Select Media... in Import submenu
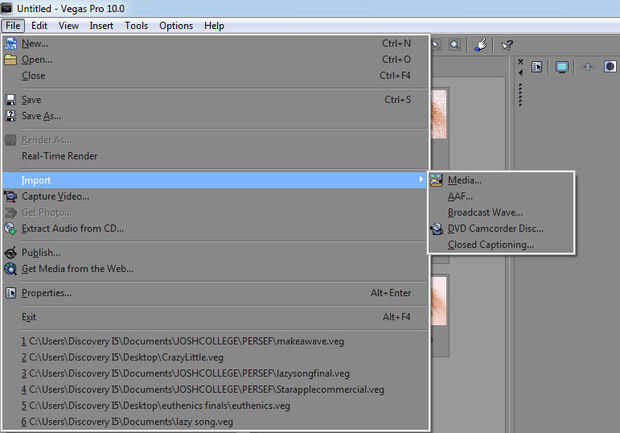This screenshot has height=433, width=620. (x=501, y=180)
